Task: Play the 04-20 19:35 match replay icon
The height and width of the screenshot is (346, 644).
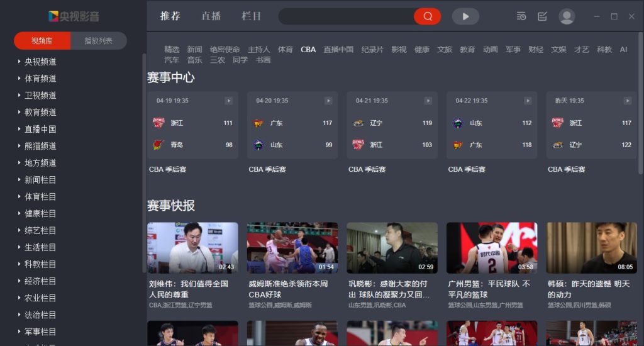Action: 328,101
